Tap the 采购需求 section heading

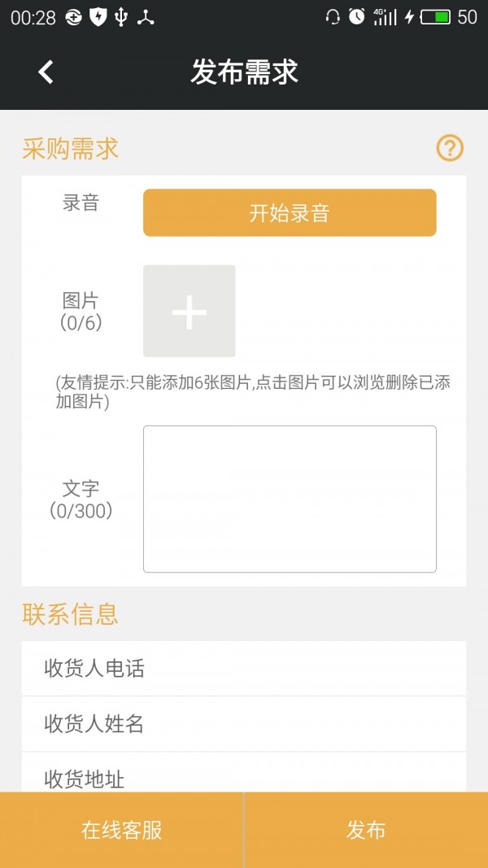coord(71,149)
